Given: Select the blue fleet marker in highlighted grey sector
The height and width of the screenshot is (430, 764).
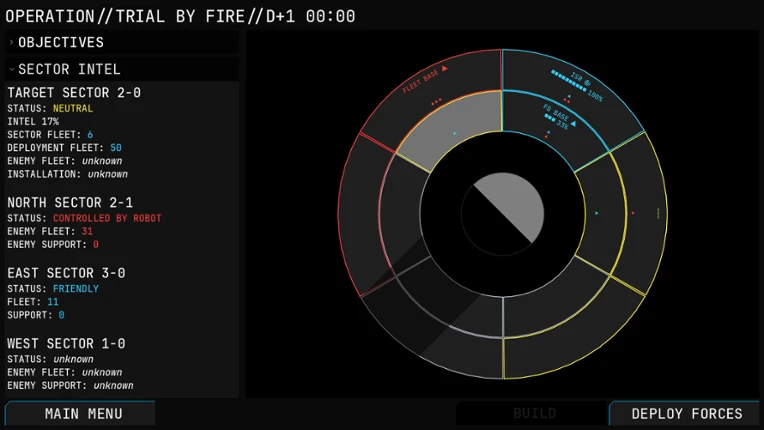Looking at the screenshot, I should (455, 133).
